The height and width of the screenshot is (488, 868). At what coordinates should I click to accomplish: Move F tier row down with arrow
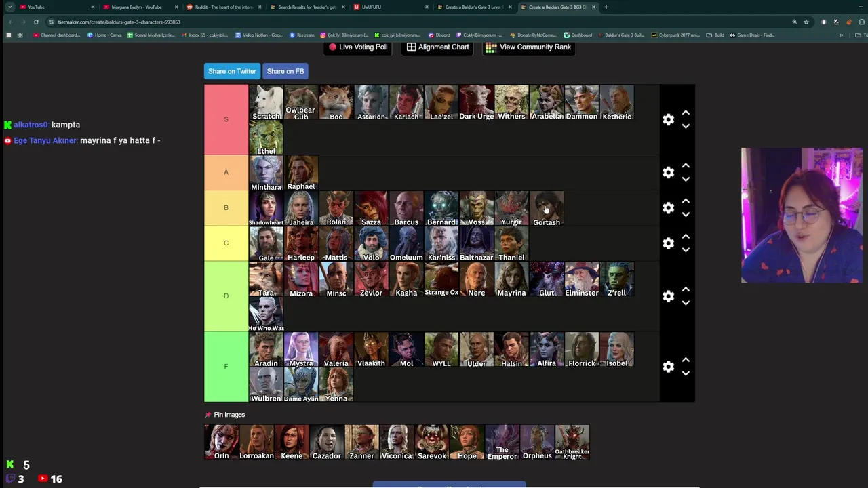coord(686,373)
